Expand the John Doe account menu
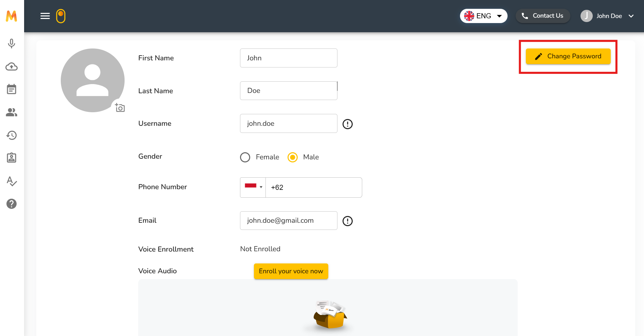Screen dimensions: 644x336 pos(607,16)
